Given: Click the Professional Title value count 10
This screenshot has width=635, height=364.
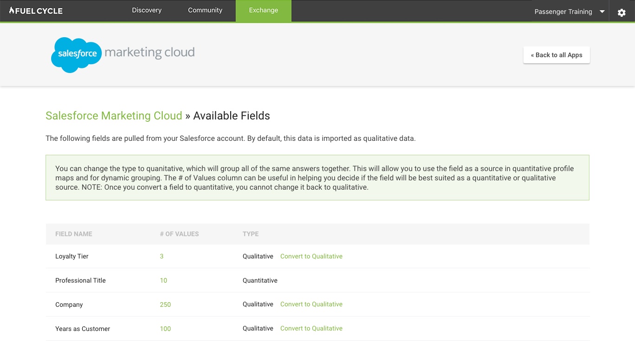Looking at the screenshot, I should (164, 280).
